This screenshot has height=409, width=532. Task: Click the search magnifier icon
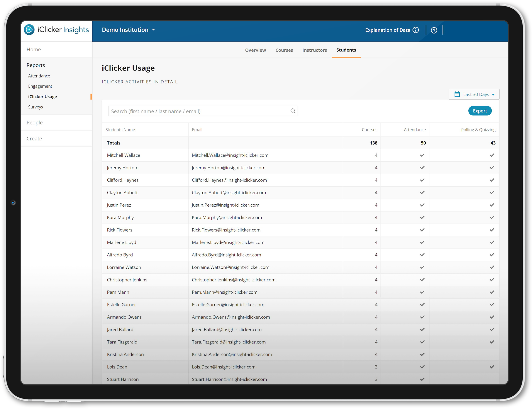293,111
